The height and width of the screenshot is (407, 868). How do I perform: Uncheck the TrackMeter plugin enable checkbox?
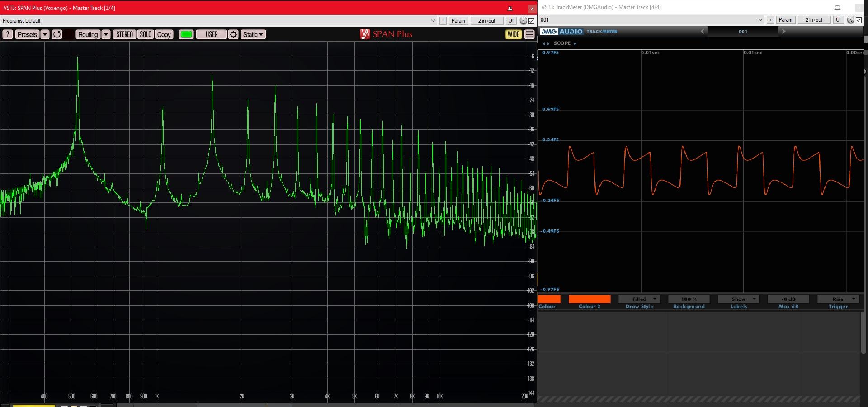point(859,20)
